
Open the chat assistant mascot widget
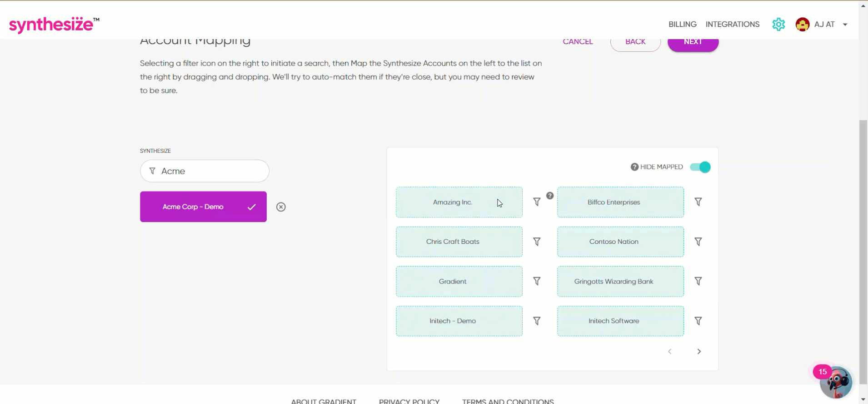[x=837, y=383]
